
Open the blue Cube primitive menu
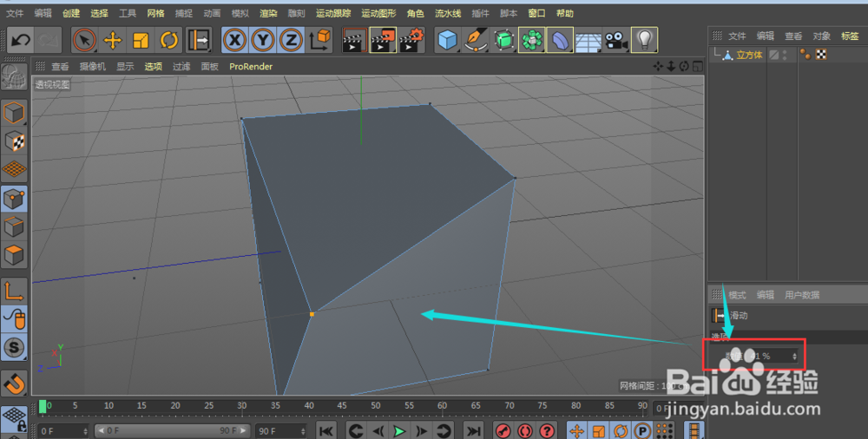447,40
